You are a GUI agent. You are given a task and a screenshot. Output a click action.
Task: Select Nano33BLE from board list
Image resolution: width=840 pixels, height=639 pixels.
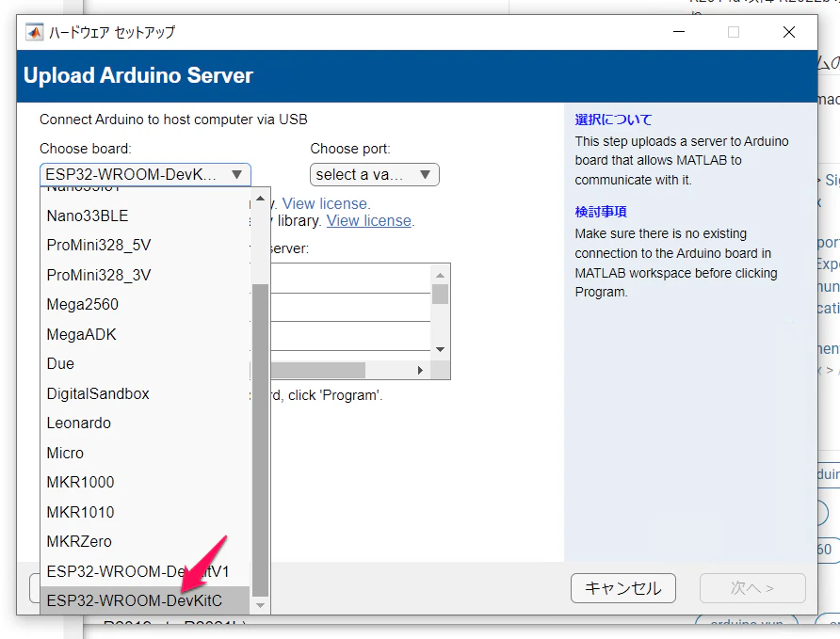coord(145,216)
